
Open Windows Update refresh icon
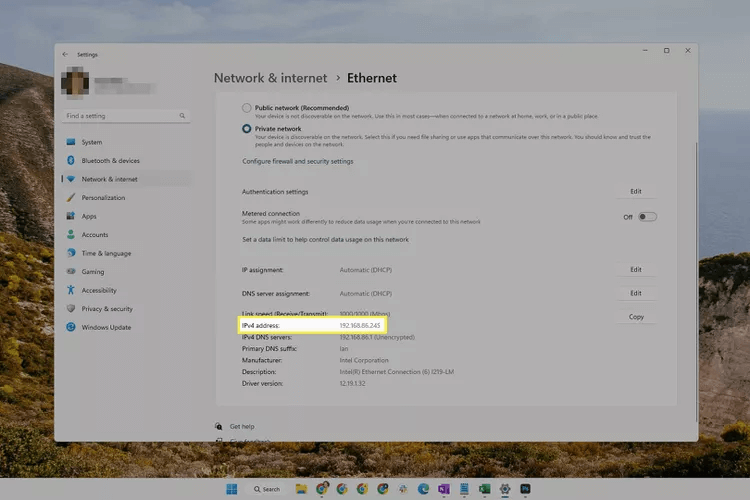71,327
